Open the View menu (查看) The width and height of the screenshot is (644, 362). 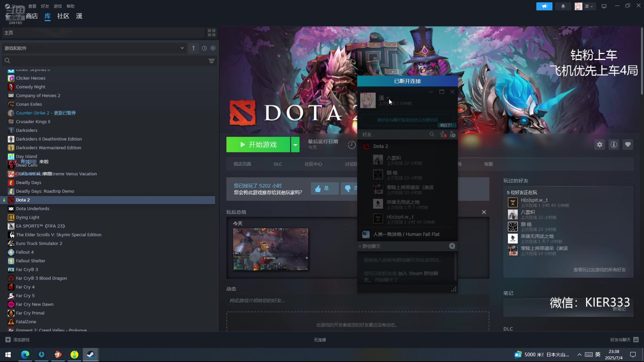click(32, 6)
